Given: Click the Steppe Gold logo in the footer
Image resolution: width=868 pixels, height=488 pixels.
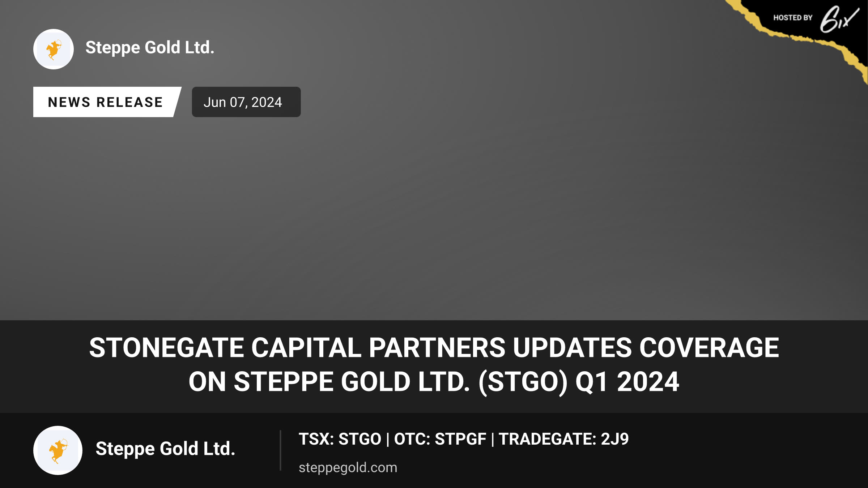Looking at the screenshot, I should click(58, 450).
